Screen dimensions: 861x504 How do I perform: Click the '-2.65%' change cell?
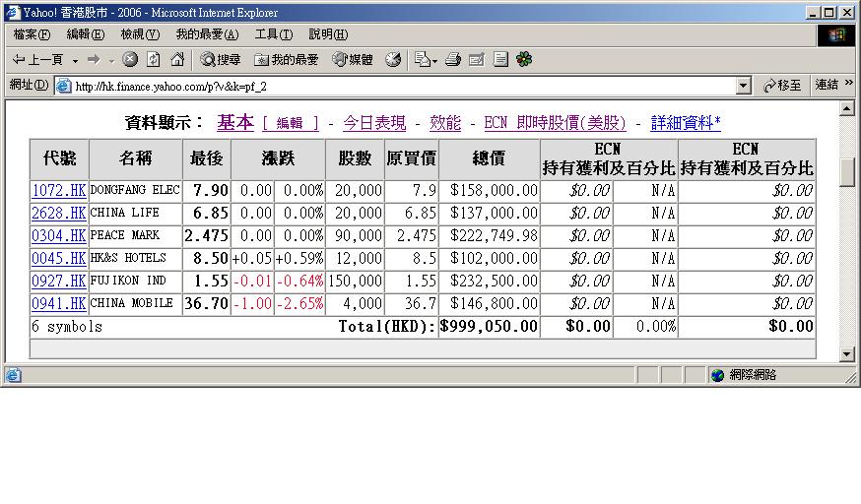[299, 304]
